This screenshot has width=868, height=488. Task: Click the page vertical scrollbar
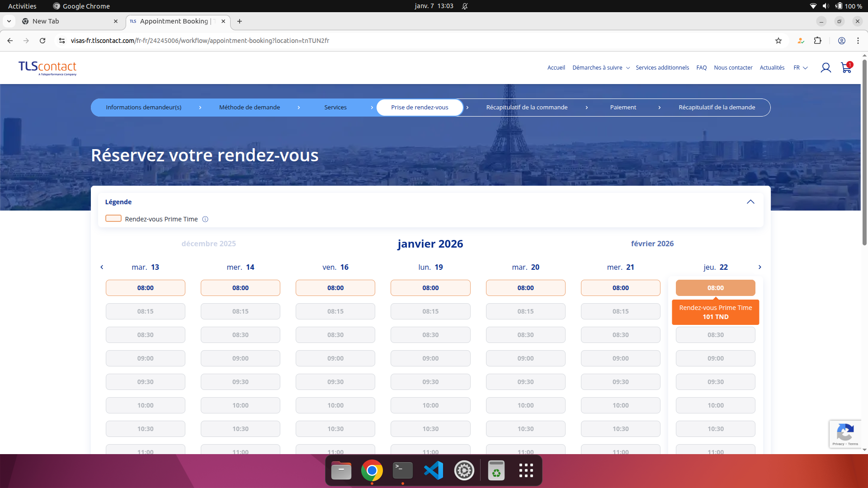[864, 154]
